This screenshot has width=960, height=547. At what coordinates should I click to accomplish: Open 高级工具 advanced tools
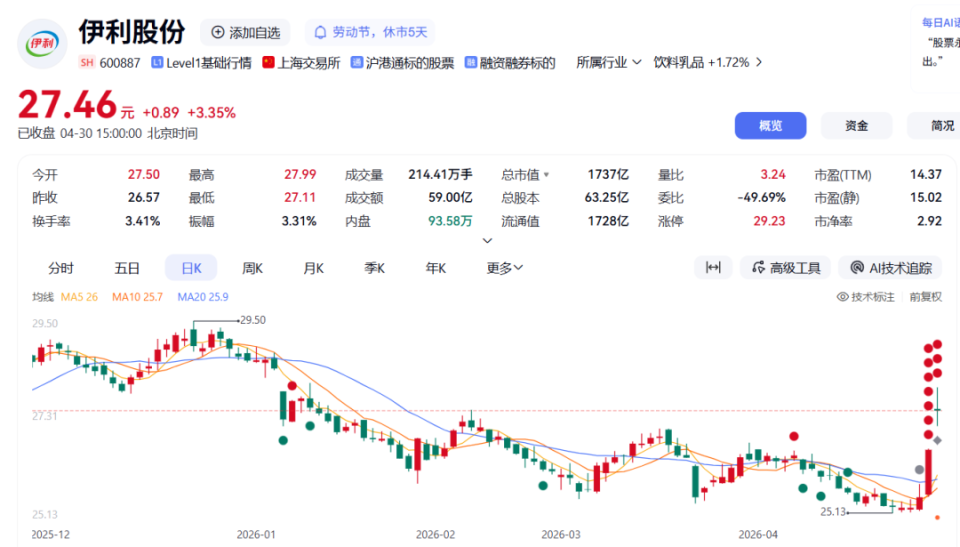[x=786, y=268]
